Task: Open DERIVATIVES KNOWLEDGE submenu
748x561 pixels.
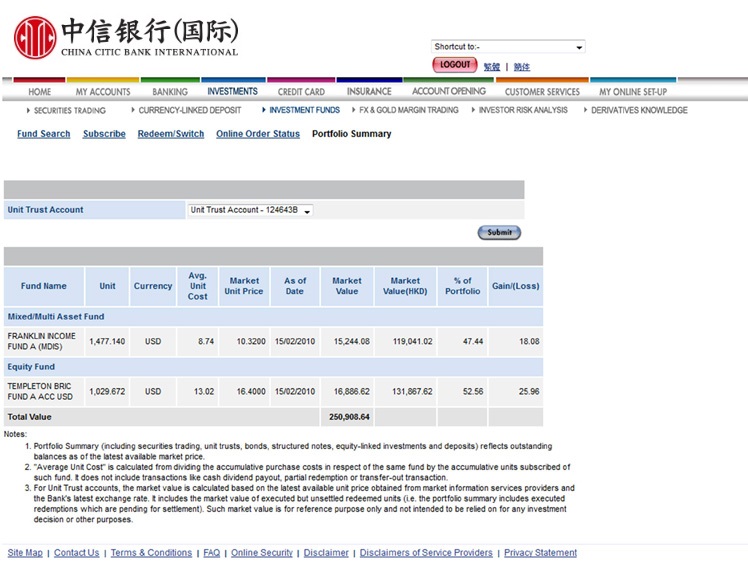Action: click(x=639, y=110)
